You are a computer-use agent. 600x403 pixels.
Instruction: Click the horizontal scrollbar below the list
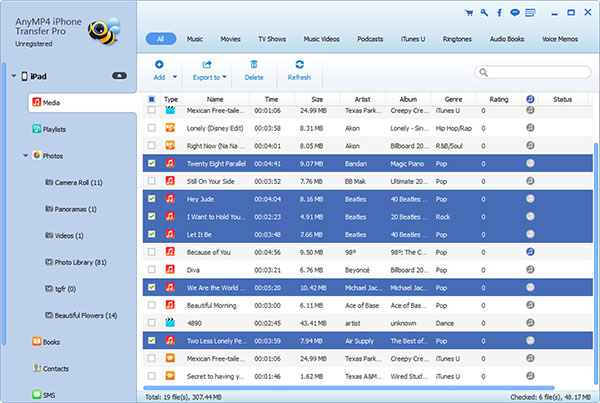tap(350, 387)
